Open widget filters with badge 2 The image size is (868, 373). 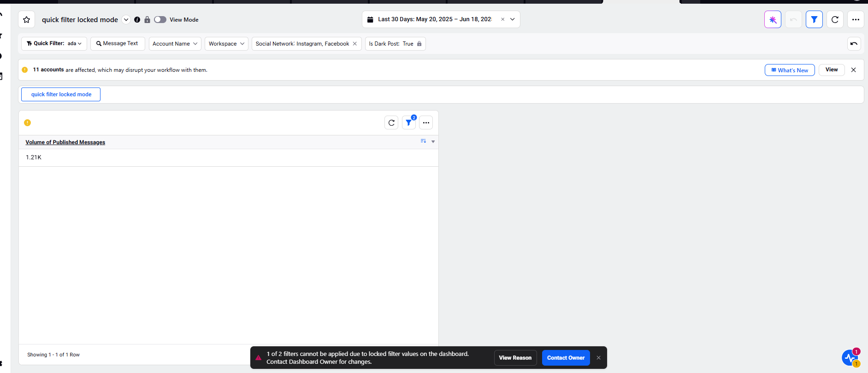(409, 122)
